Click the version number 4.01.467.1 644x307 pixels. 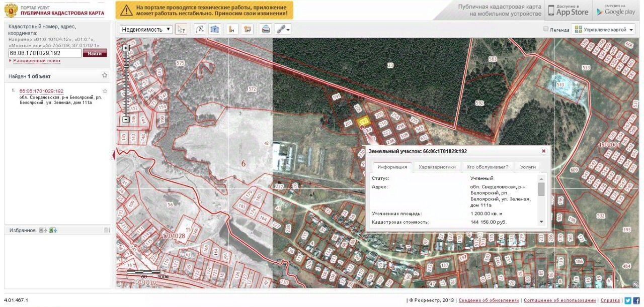[16, 300]
